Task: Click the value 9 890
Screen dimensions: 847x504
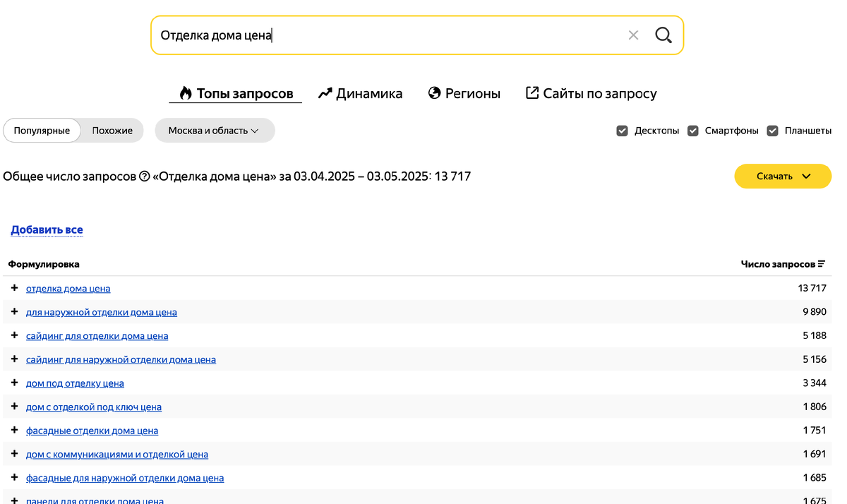Action: click(815, 312)
